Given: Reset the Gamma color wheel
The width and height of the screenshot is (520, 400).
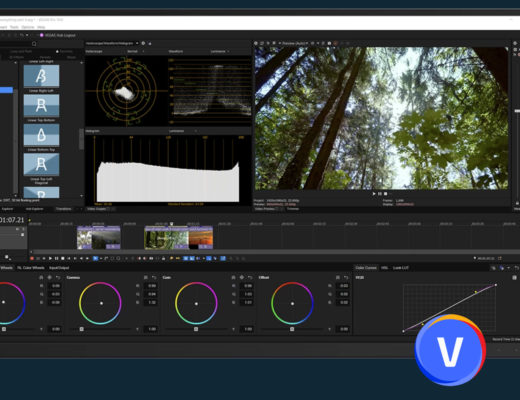Looking at the screenshot, I should tap(154, 277).
